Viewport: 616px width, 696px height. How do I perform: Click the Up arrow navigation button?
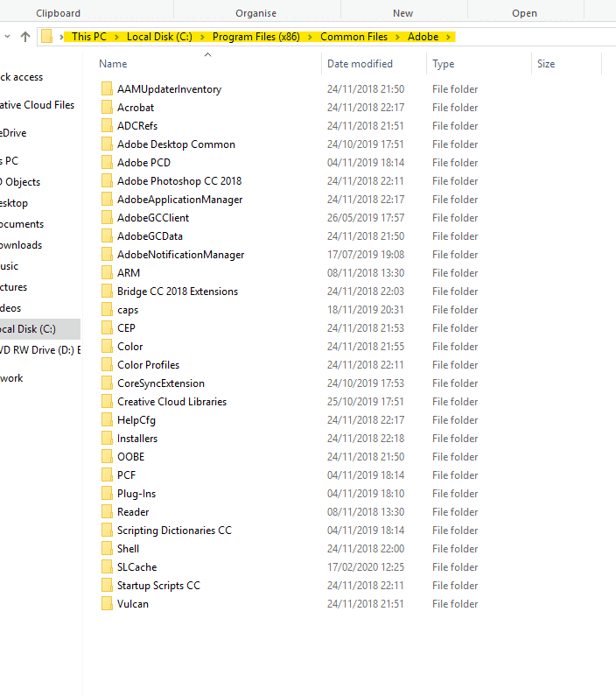point(25,37)
